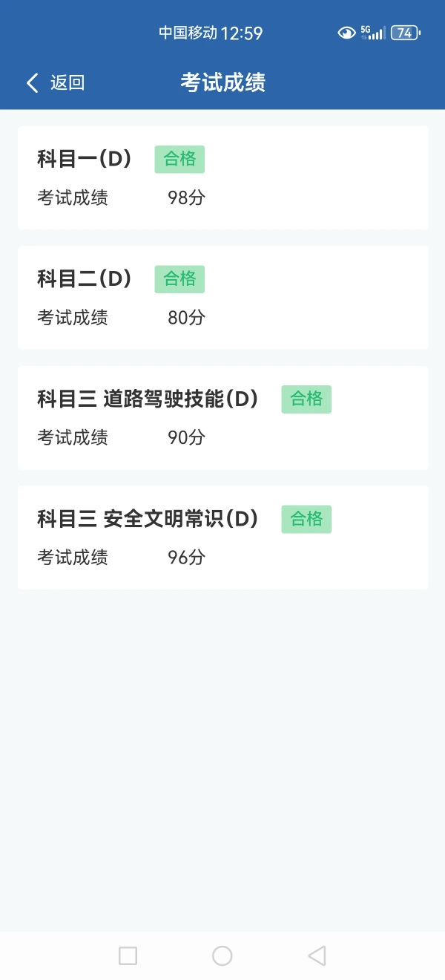Tap the 80分 score value
This screenshot has width=445, height=980.
[x=186, y=318]
